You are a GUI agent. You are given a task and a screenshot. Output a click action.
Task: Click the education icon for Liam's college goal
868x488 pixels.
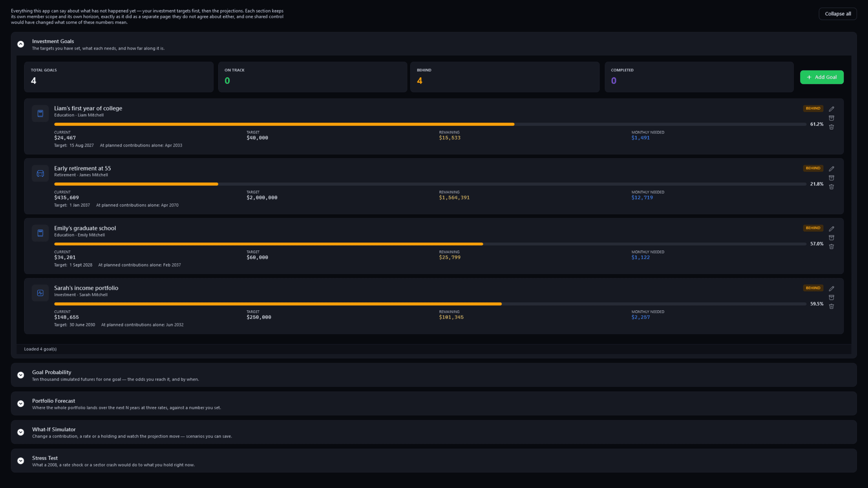pyautogui.click(x=40, y=114)
